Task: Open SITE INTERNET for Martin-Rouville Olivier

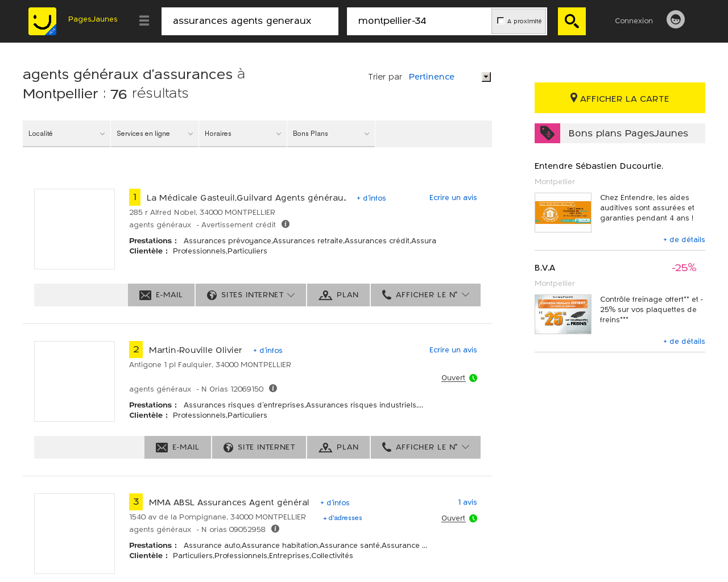Action: click(x=259, y=447)
